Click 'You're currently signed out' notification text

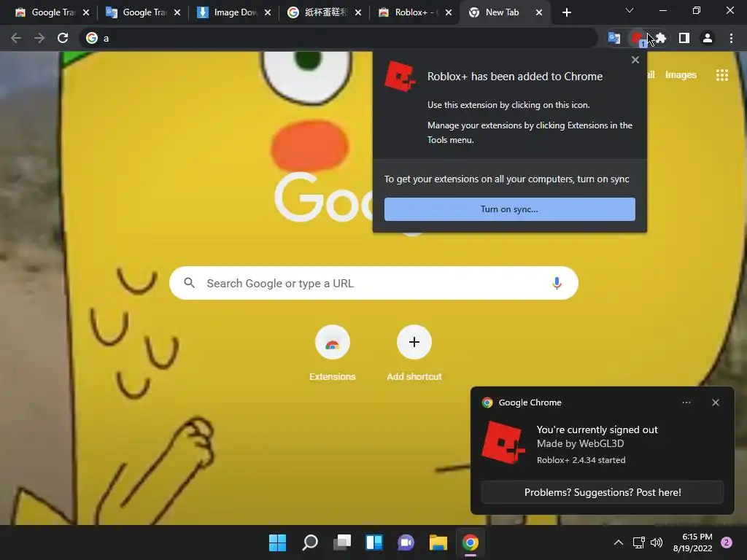tap(597, 429)
